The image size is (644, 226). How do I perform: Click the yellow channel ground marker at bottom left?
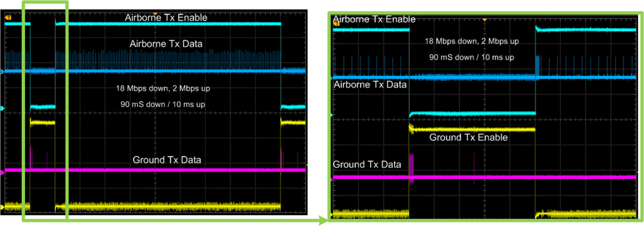click(2, 207)
